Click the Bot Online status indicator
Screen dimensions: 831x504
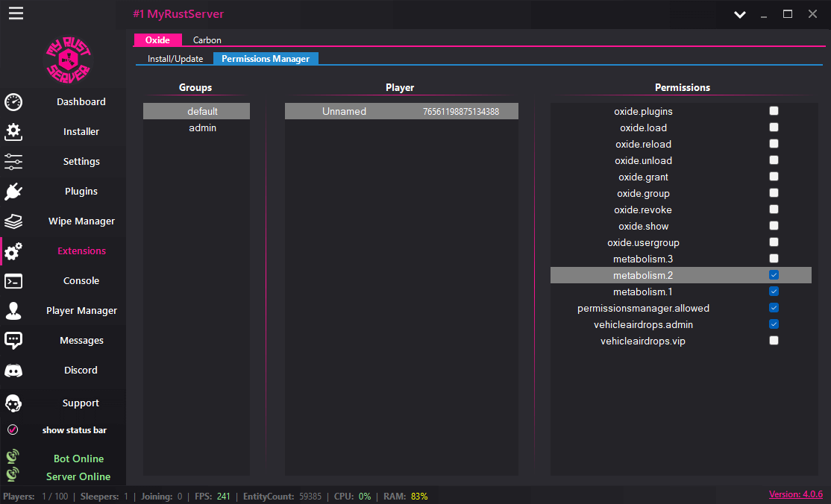point(78,459)
